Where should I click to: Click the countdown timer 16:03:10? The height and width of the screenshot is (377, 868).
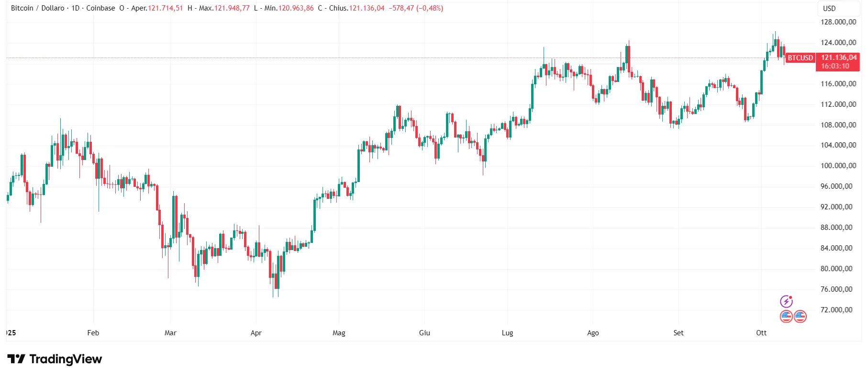tap(835, 66)
